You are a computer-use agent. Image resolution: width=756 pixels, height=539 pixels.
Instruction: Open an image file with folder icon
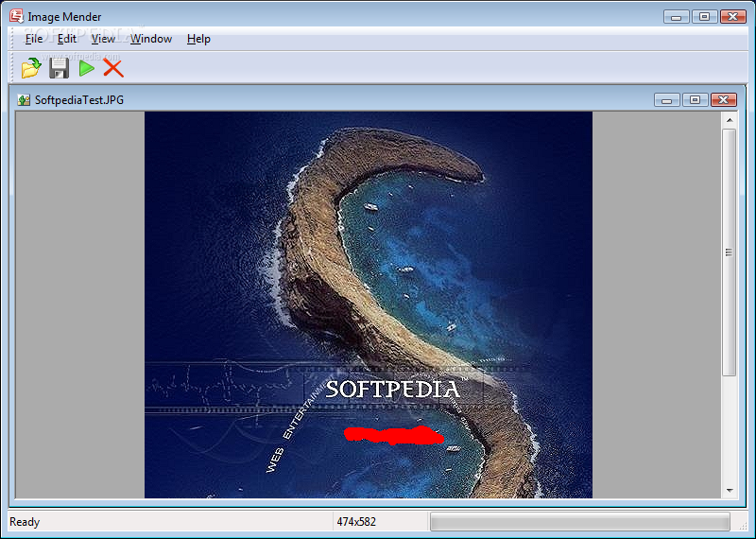click(31, 68)
